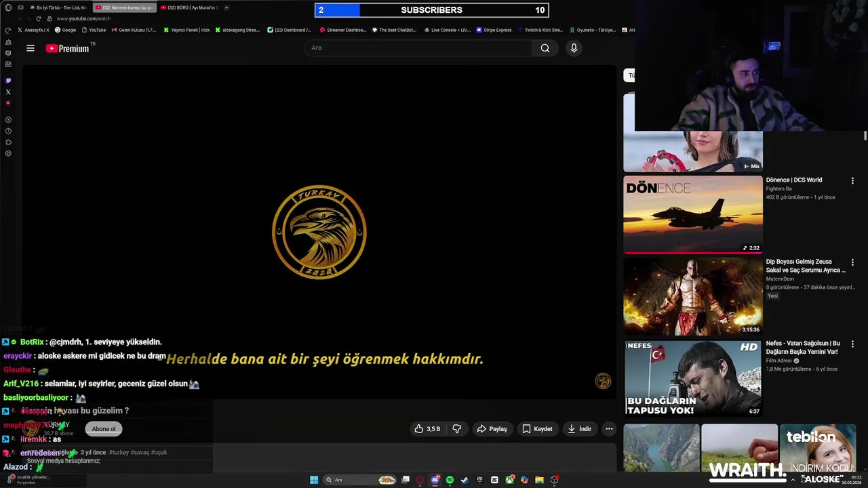This screenshot has height=488, width=868.
Task: Open Epic Games from the taskbar
Action: (x=479, y=480)
